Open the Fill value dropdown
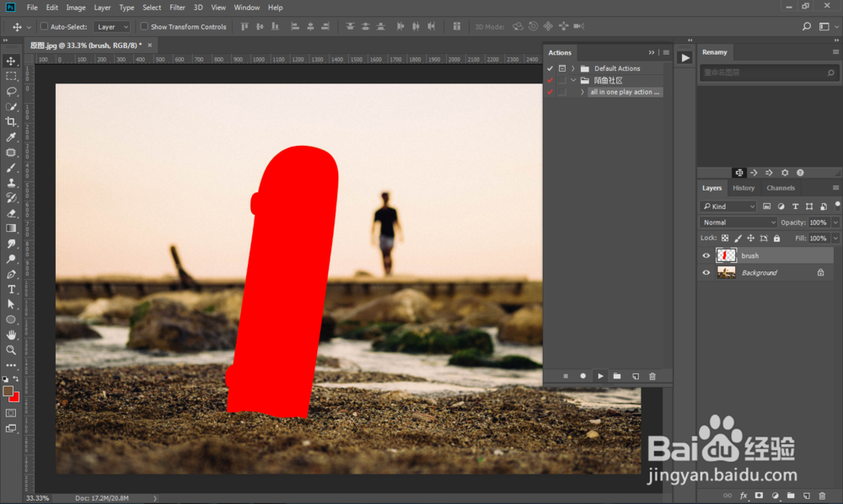Screen dimensions: 843x504 [835, 238]
